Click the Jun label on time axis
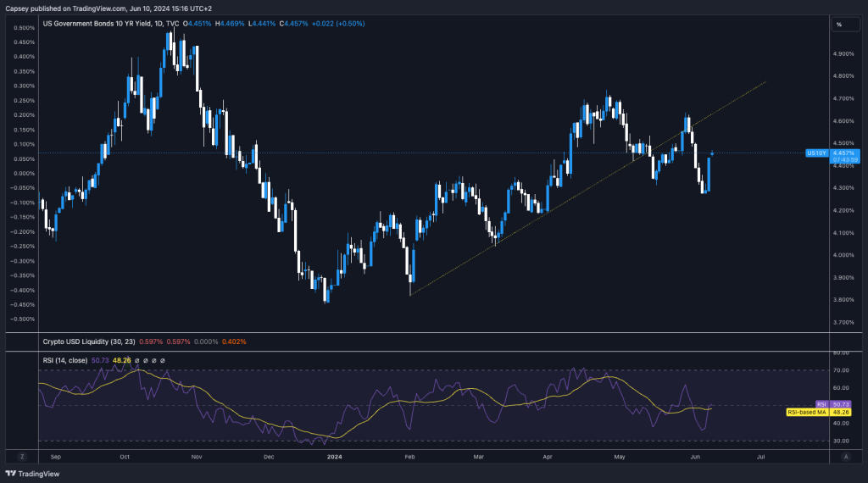 coord(694,456)
